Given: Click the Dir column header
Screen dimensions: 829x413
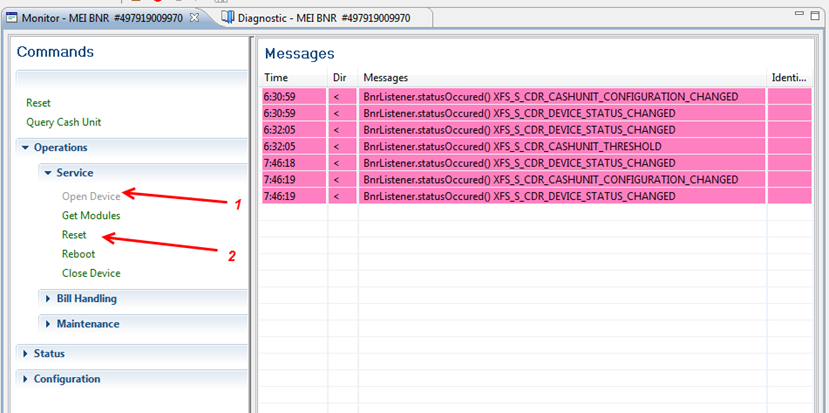Looking at the screenshot, I should (x=341, y=77).
